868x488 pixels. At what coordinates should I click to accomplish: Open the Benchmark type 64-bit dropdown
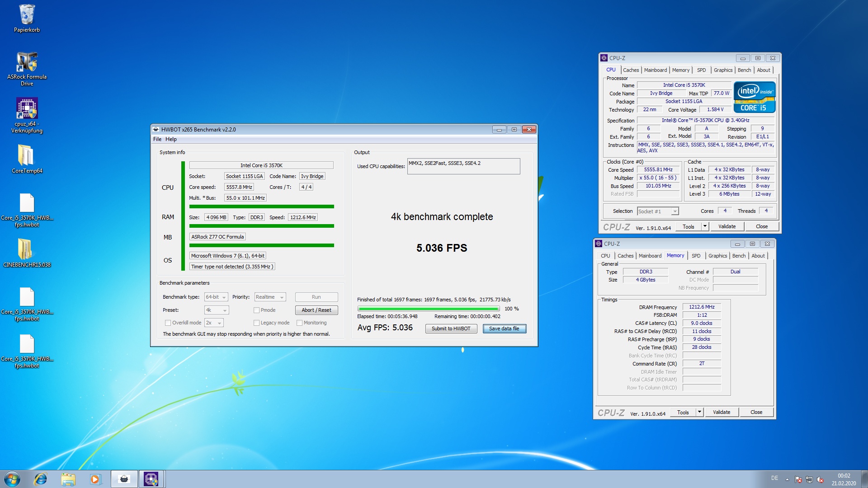[x=216, y=297]
